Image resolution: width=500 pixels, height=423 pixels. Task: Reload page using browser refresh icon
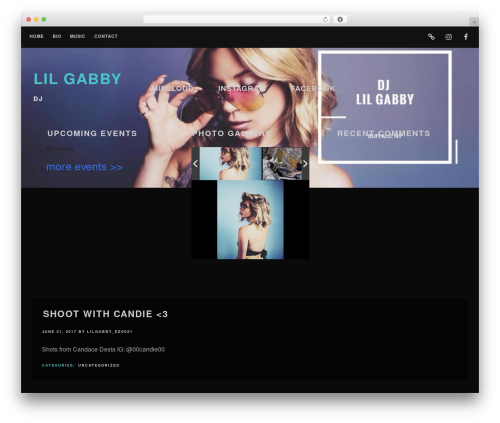click(x=325, y=20)
